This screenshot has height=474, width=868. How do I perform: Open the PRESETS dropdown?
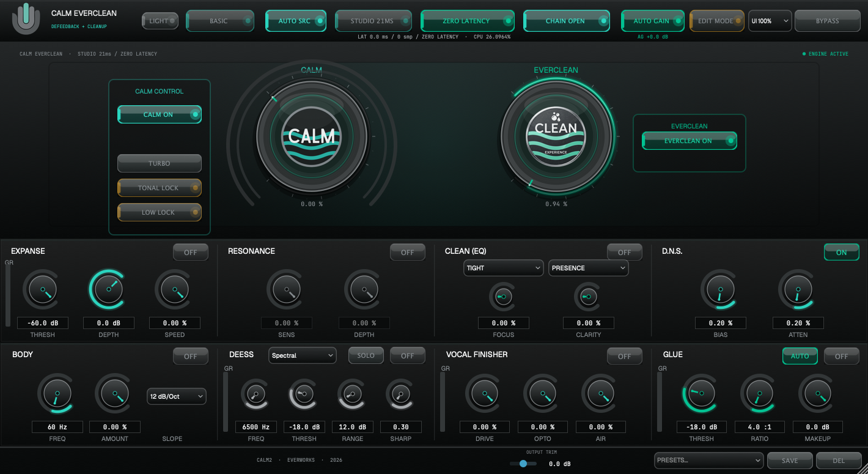click(x=708, y=461)
